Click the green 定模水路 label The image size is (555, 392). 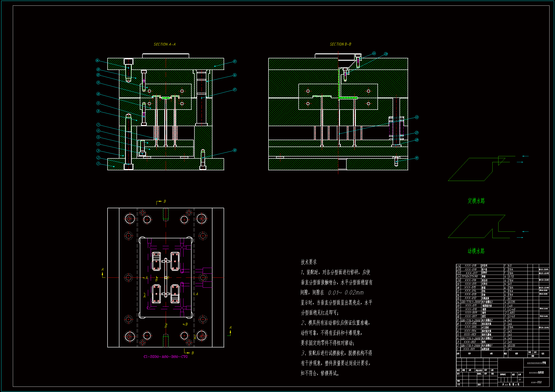[x=476, y=201]
